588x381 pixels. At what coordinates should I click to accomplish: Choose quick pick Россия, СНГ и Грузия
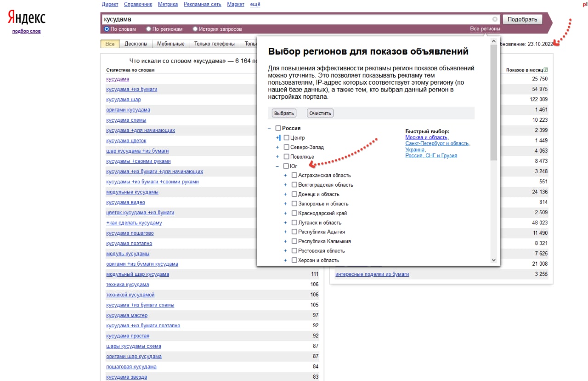[431, 156]
